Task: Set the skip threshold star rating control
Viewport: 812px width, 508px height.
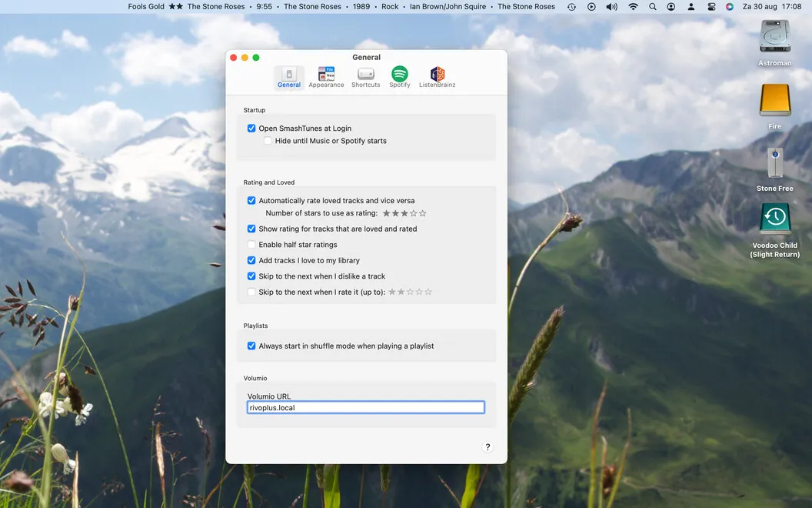Action: point(410,292)
